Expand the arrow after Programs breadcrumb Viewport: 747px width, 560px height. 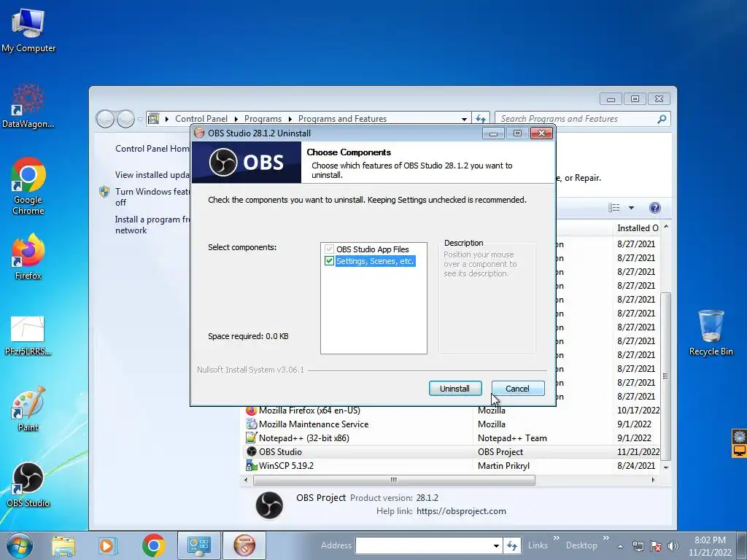pyautogui.click(x=290, y=119)
